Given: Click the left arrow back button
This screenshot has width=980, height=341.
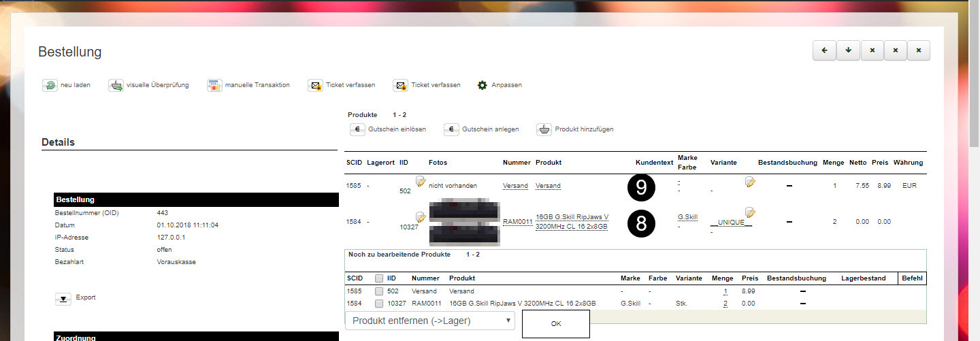Looking at the screenshot, I should click(x=824, y=51).
